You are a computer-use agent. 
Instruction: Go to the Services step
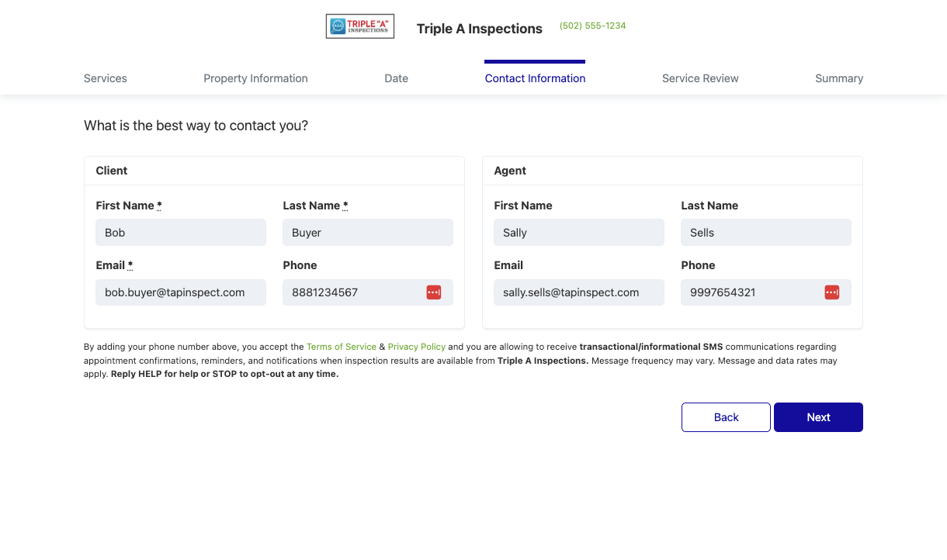106,78
